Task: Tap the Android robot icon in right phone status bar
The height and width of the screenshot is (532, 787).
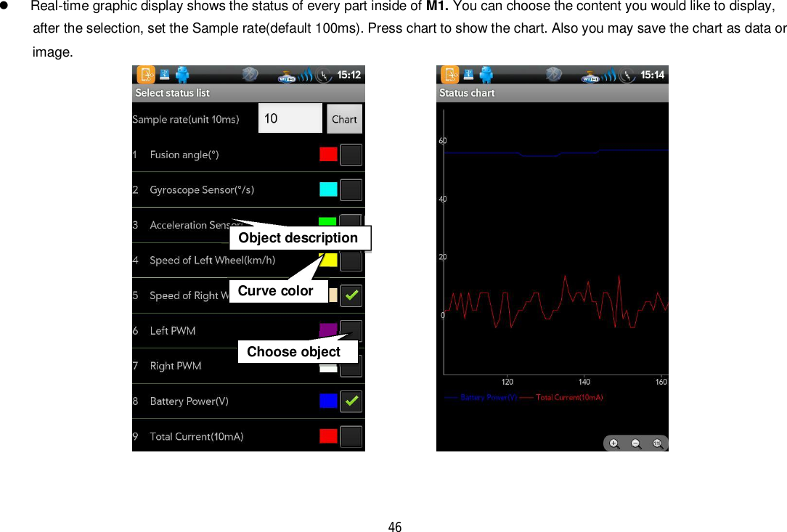Action: pos(486,75)
